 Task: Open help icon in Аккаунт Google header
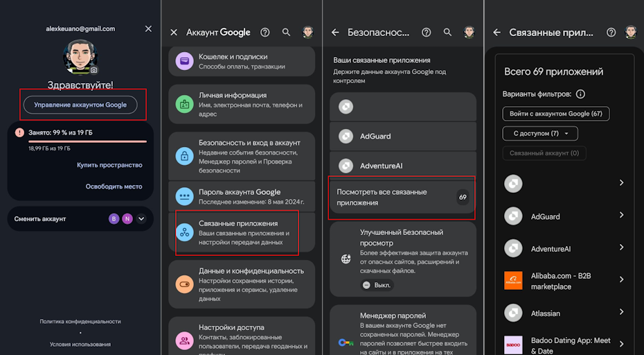(265, 32)
